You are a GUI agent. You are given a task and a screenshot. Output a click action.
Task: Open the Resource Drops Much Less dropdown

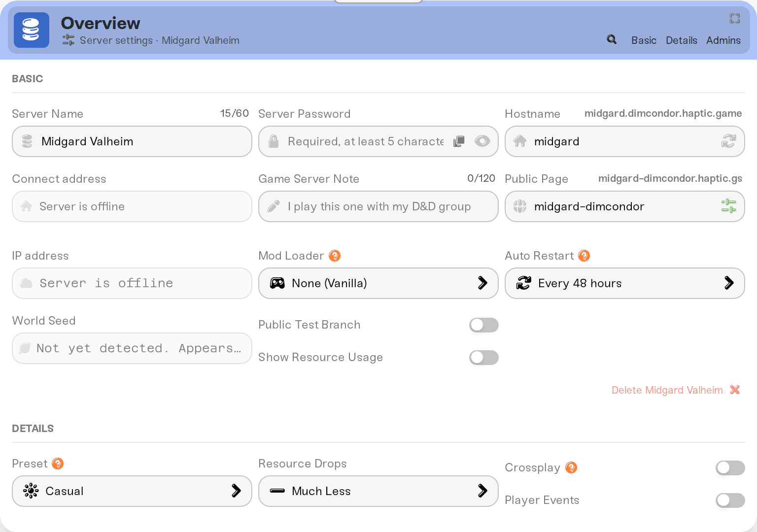[378, 491]
